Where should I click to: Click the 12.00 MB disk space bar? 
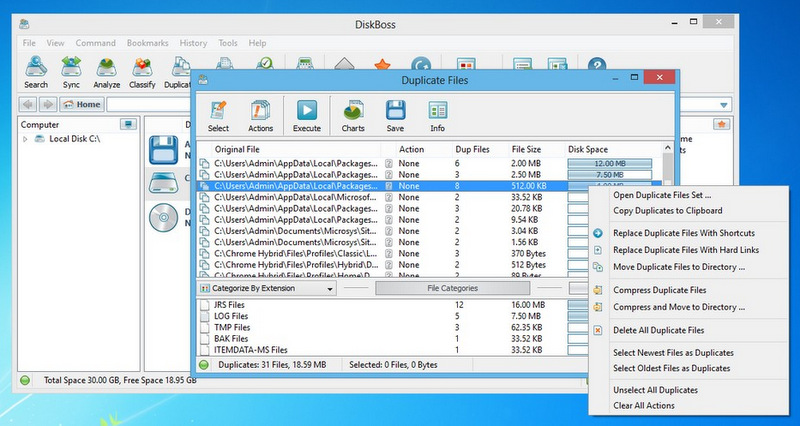(x=610, y=164)
